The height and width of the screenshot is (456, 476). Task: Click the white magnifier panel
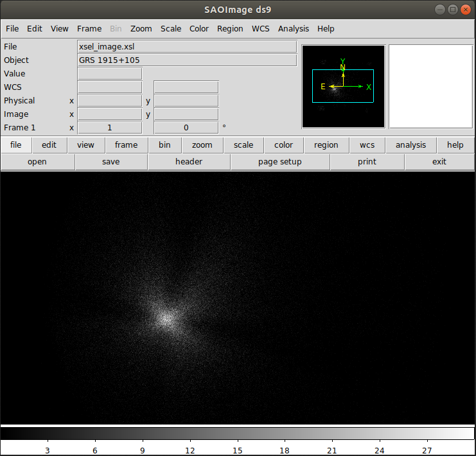pyautogui.click(x=431, y=87)
